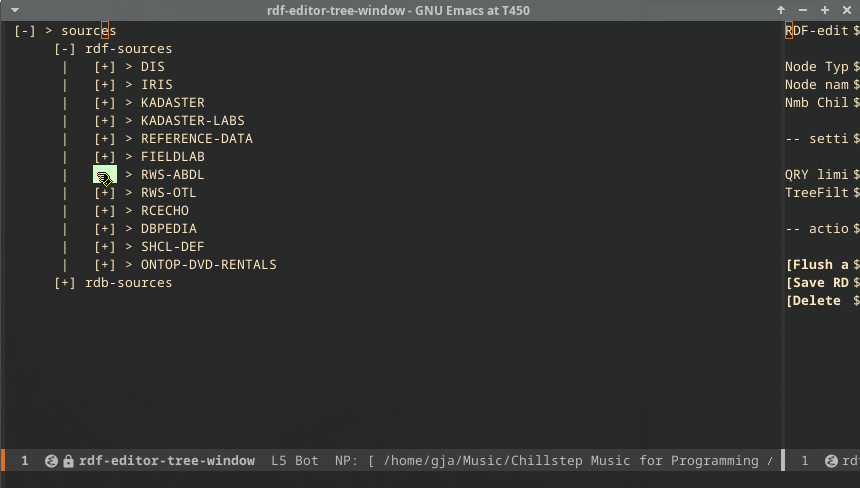Expand the ONTOP-DVD-RENTALS node

(x=105, y=265)
